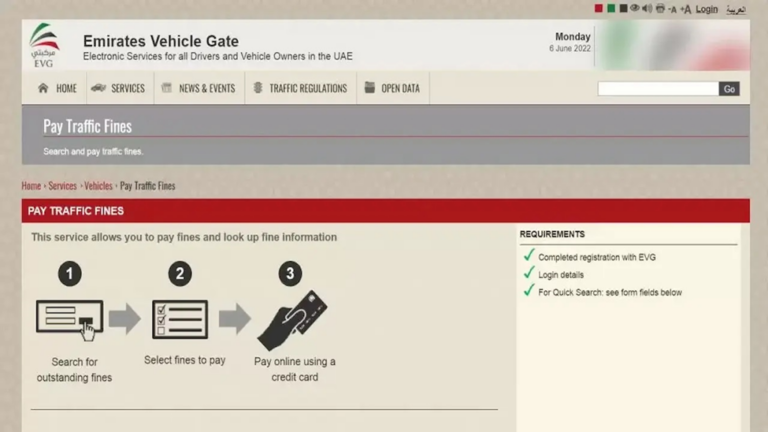The height and width of the screenshot is (432, 768).
Task: Follow the Vehicles breadcrumb link
Action: [98, 186]
